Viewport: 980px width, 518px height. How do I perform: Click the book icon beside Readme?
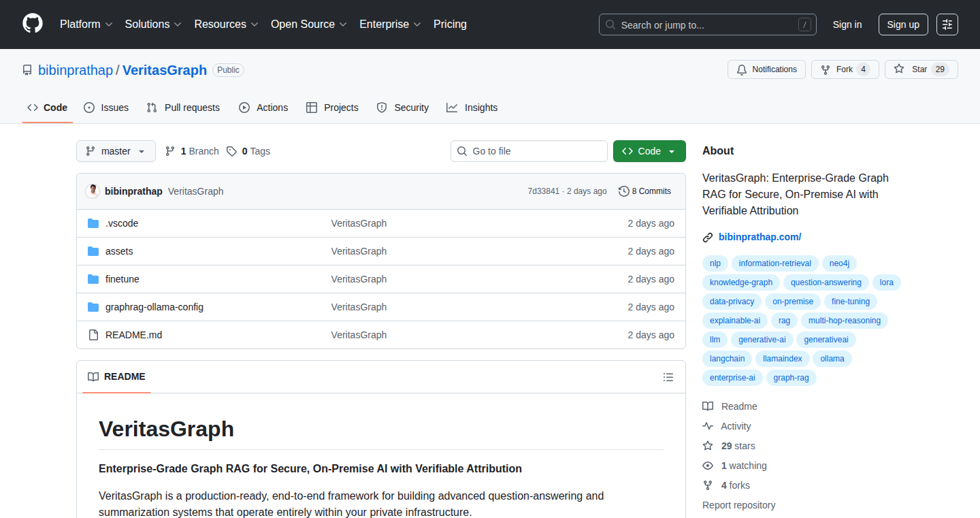[708, 406]
